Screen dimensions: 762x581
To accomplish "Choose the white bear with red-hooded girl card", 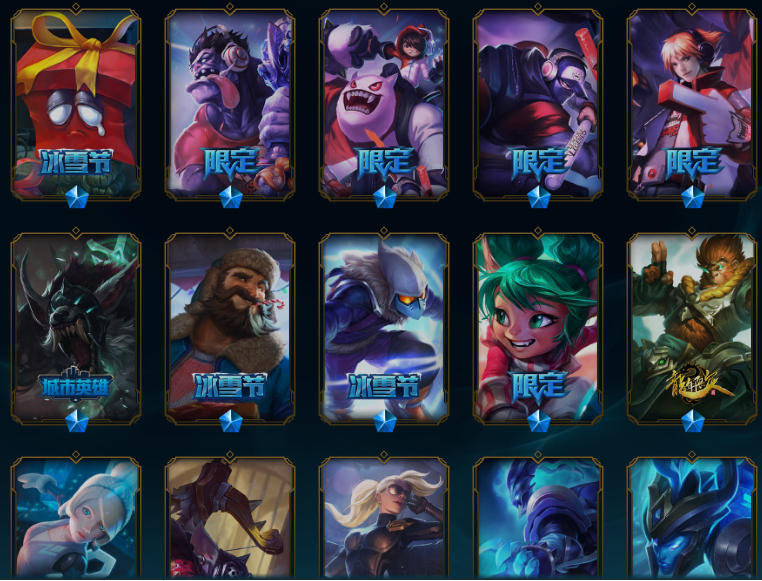I will tap(384, 103).
